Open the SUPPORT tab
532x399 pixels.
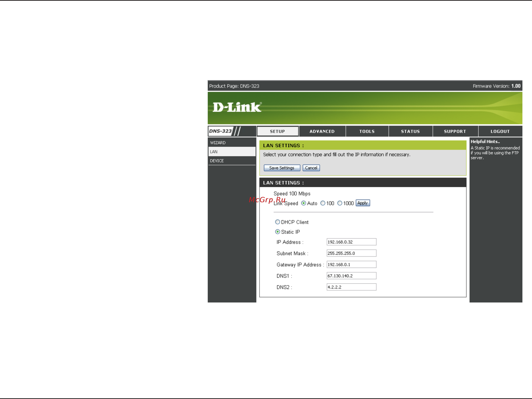tap(455, 131)
